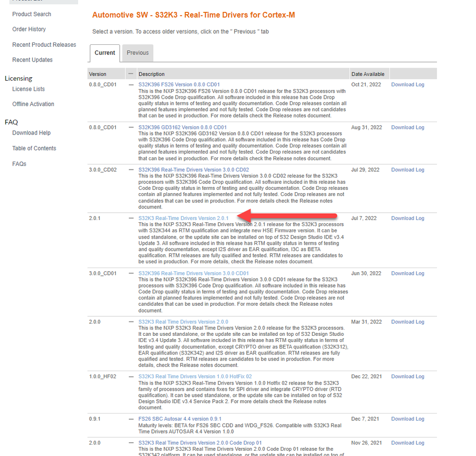The height and width of the screenshot is (456, 476).
Task: Click the FAQ section heading
Action: tap(11, 122)
